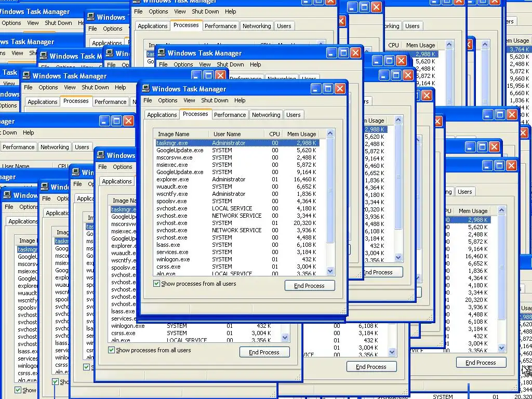This screenshot has height=399, width=532.
Task: Switch to the Applications tab in the frontmost window
Action: (x=162, y=115)
